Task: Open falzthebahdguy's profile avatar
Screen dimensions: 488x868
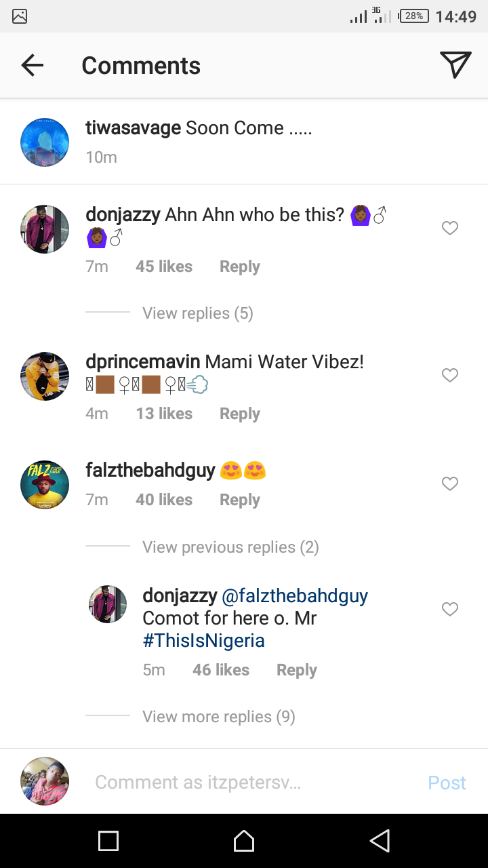Action: [x=45, y=484]
